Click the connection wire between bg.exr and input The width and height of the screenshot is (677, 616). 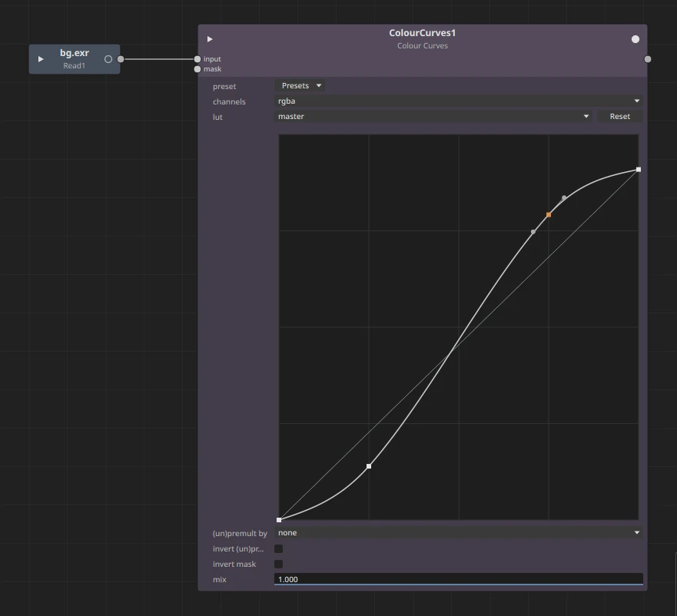(159, 59)
